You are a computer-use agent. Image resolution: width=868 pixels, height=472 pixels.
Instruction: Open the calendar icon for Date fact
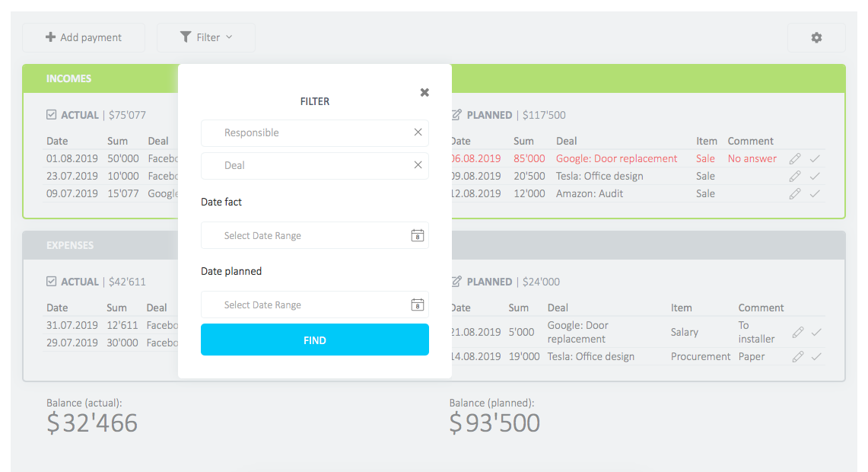click(418, 235)
